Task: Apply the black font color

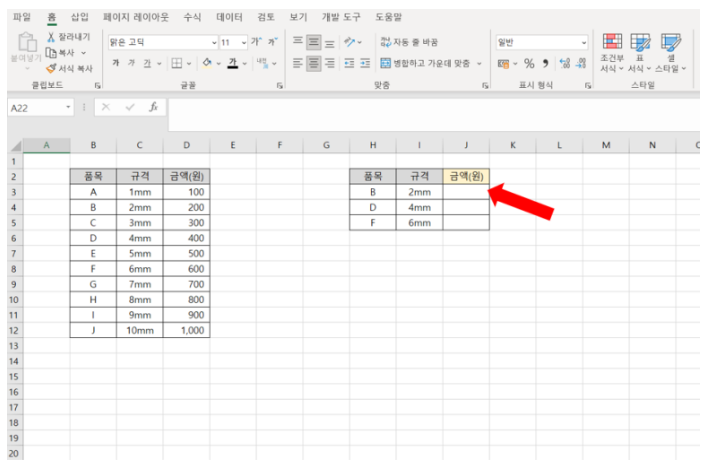Action: [x=233, y=63]
